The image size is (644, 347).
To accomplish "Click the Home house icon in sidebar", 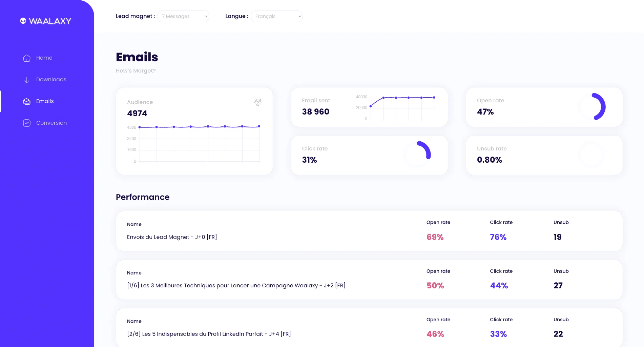I will [x=27, y=58].
